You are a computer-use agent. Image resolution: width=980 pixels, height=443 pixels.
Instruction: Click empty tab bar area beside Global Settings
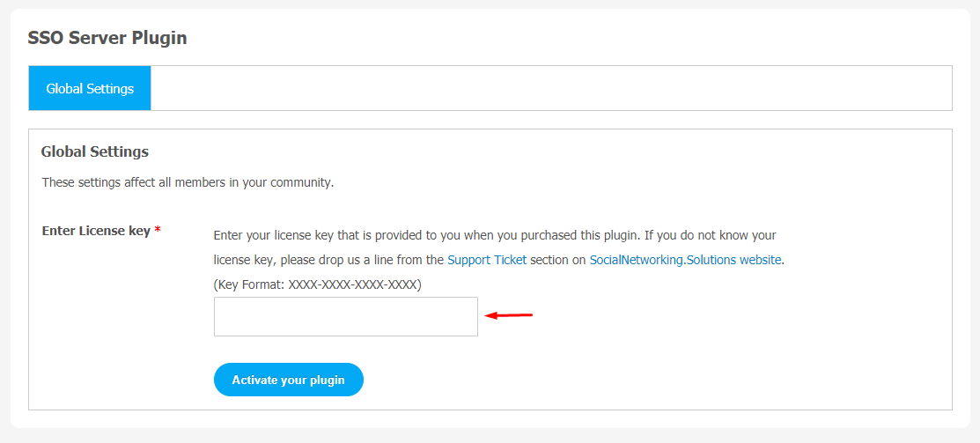click(x=550, y=88)
